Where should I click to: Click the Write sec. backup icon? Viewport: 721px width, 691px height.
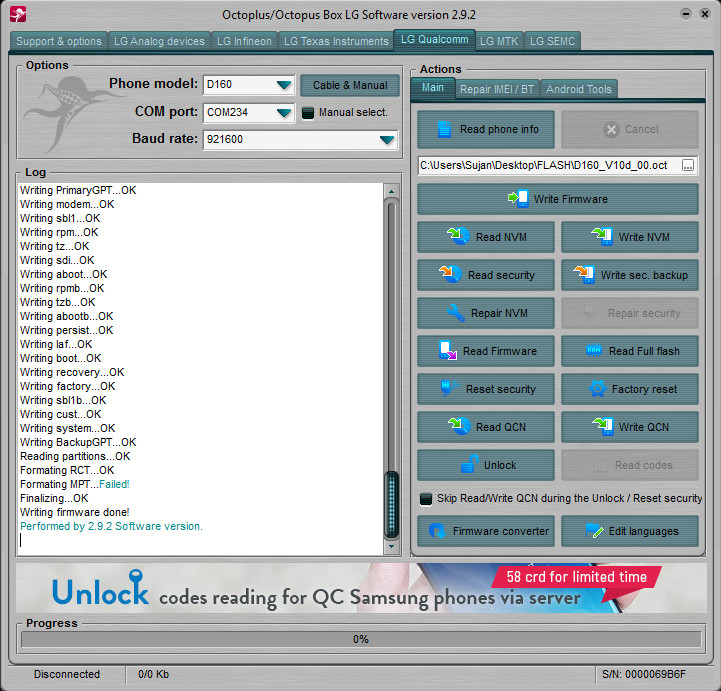[x=584, y=274]
